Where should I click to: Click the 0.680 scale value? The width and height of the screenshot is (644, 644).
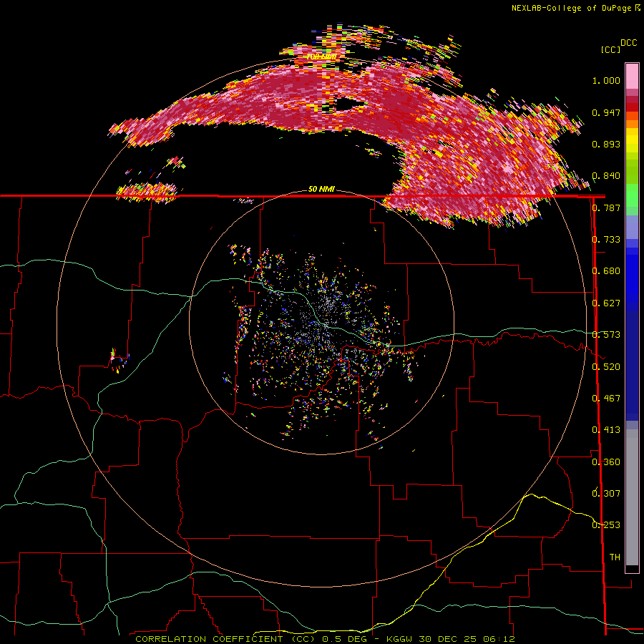pyautogui.click(x=606, y=271)
